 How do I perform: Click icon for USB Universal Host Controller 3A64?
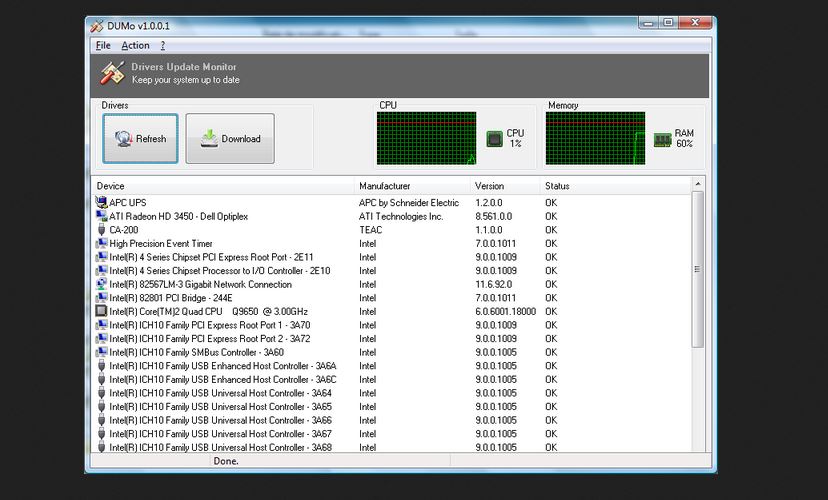(x=101, y=393)
